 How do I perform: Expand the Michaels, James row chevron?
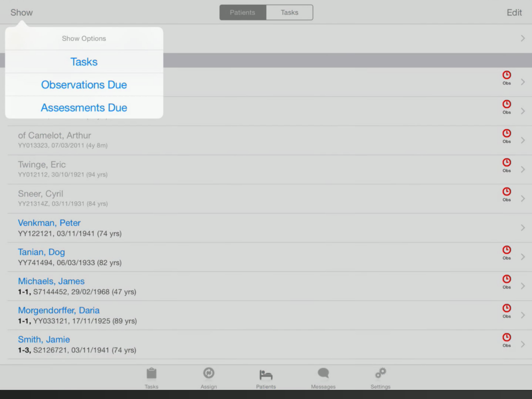click(x=523, y=286)
